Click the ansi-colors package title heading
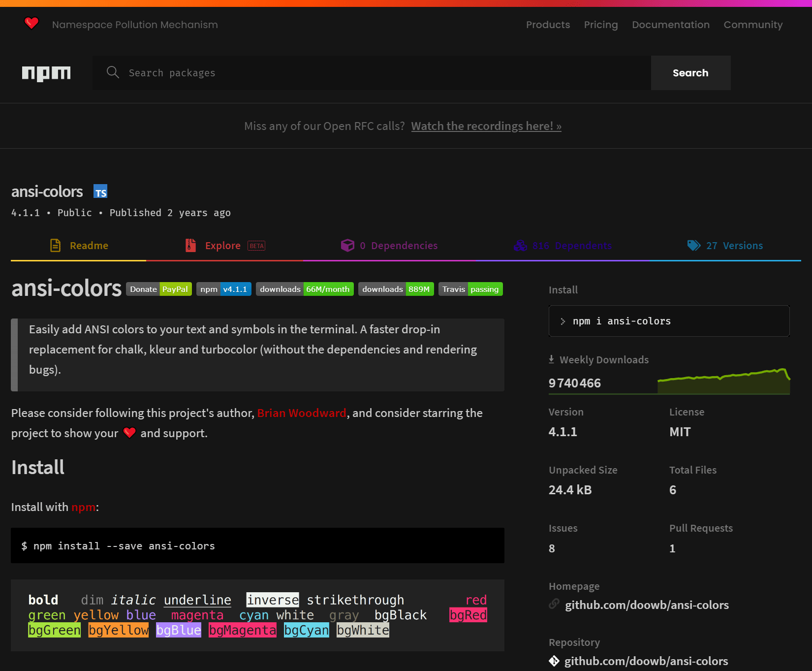Viewport: 812px width, 671px height. pyautogui.click(x=47, y=191)
